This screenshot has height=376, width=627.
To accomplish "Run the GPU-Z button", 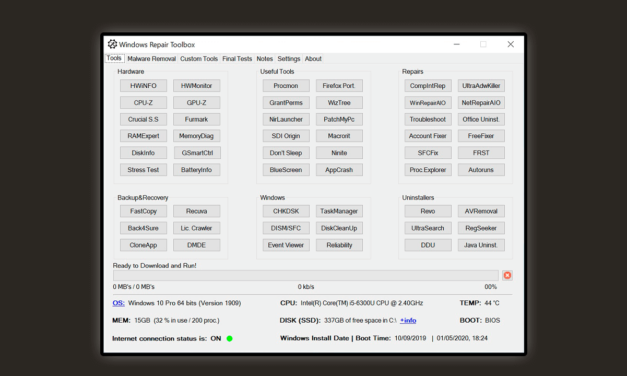I will coord(196,103).
